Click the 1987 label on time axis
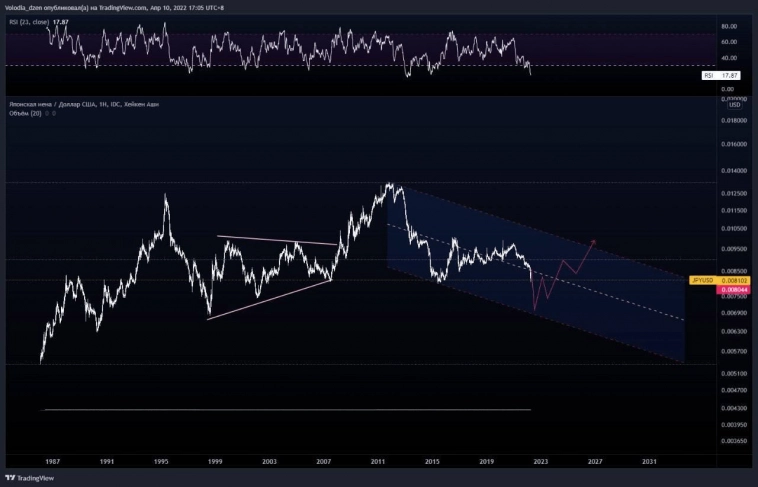The height and width of the screenshot is (487, 758). [x=52, y=462]
